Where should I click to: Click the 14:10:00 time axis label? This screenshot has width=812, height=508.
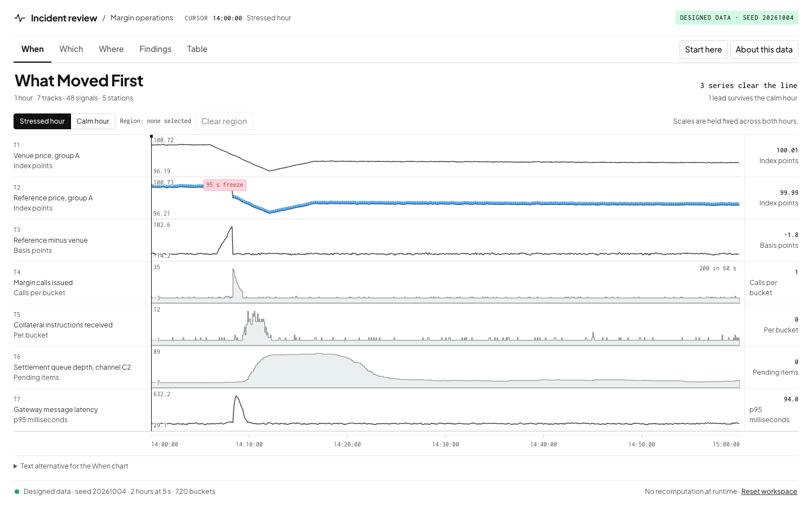coord(249,445)
